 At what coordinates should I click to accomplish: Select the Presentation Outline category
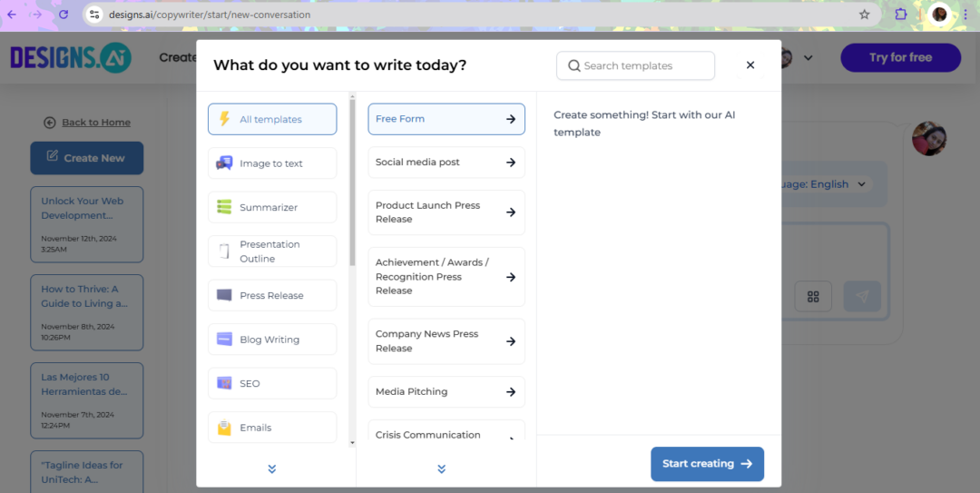[x=272, y=251]
